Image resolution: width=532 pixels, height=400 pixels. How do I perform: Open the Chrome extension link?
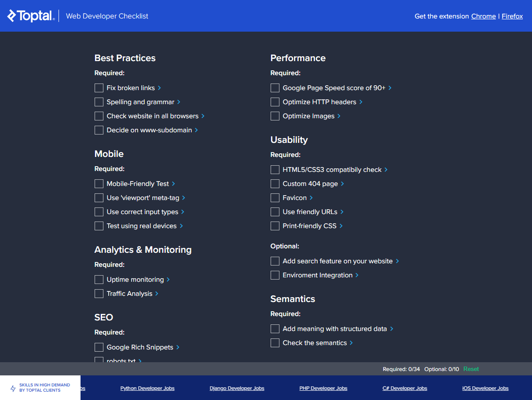pos(483,16)
